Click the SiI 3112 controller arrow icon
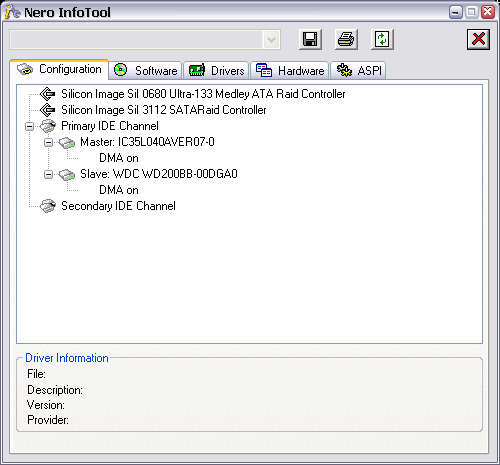The image size is (500, 465). 47,110
